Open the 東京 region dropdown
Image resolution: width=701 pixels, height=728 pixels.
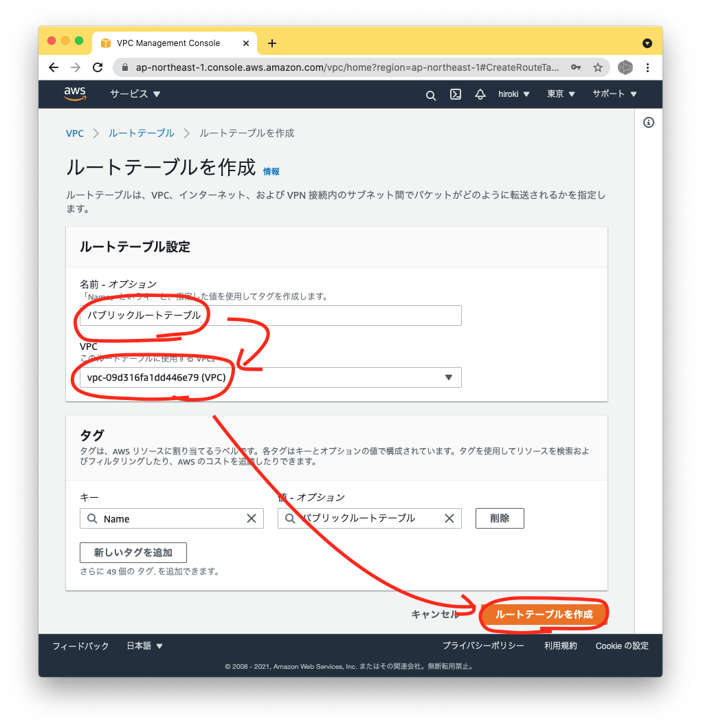(561, 94)
